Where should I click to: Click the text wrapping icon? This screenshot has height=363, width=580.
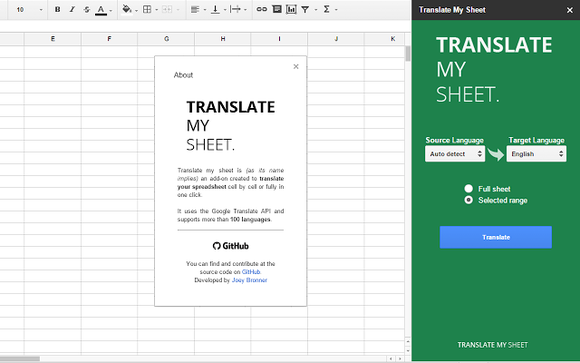[235, 10]
